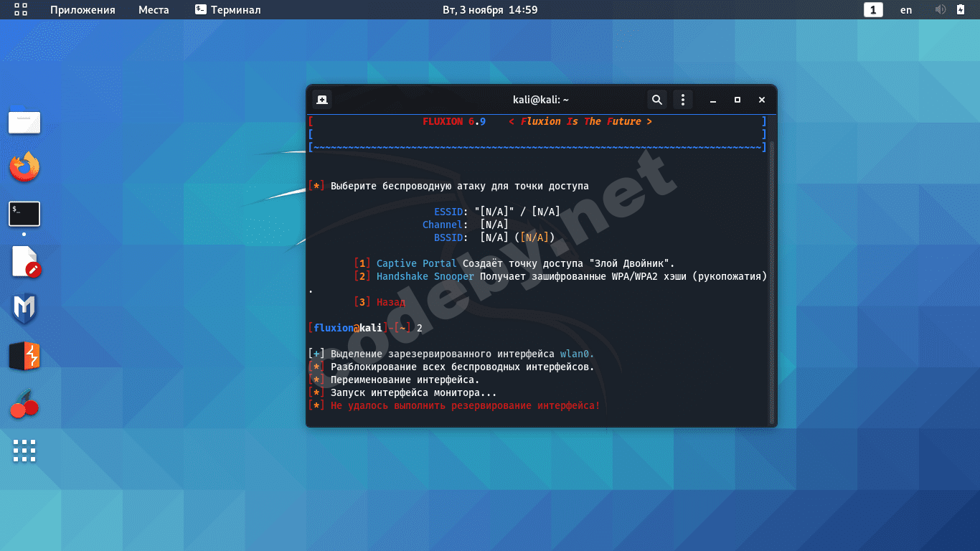The height and width of the screenshot is (551, 980).
Task: Close the kali@kali terminal window
Action: (x=762, y=100)
